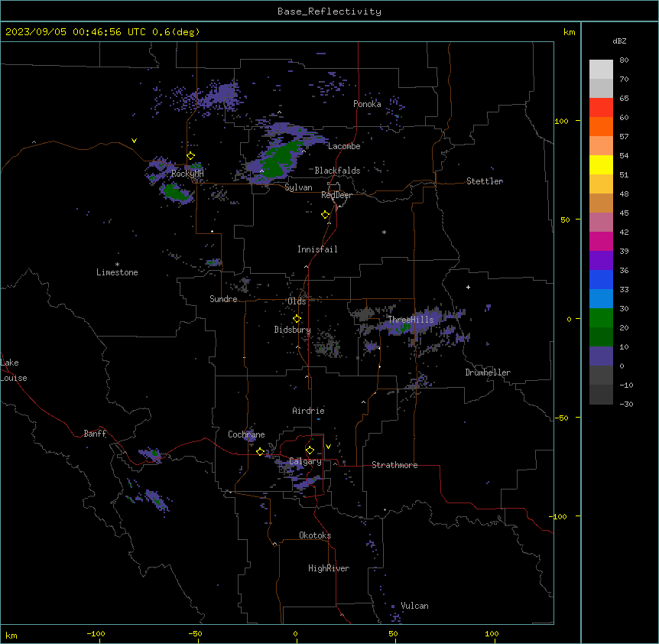Click the yellow diamond marker above Calgary label
The width and height of the screenshot is (659, 644).
tap(310, 450)
